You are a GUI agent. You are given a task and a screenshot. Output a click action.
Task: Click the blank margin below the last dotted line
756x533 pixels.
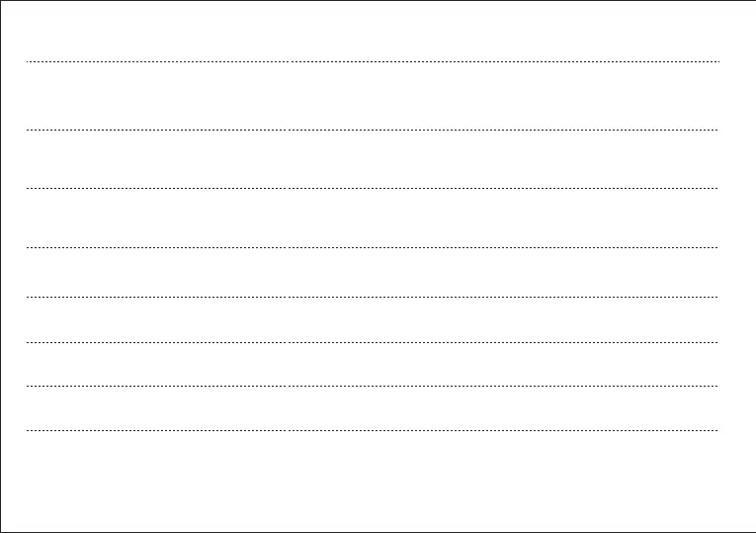(x=373, y=480)
